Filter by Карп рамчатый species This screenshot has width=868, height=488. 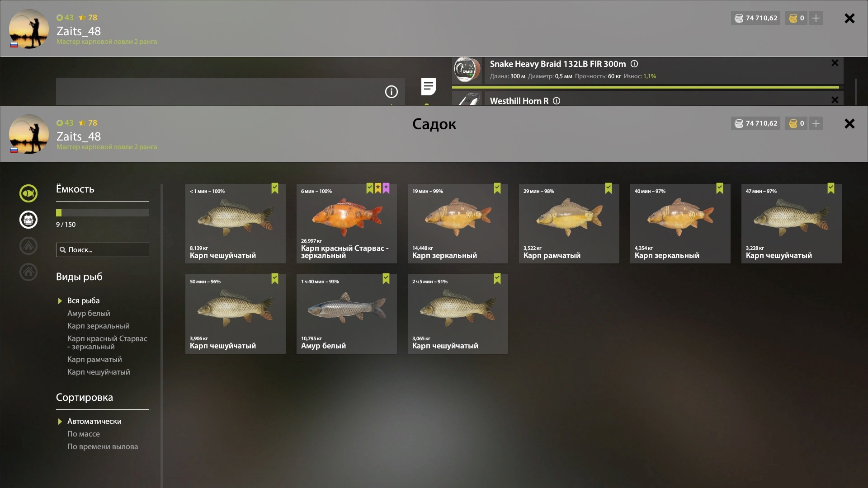pos(94,359)
